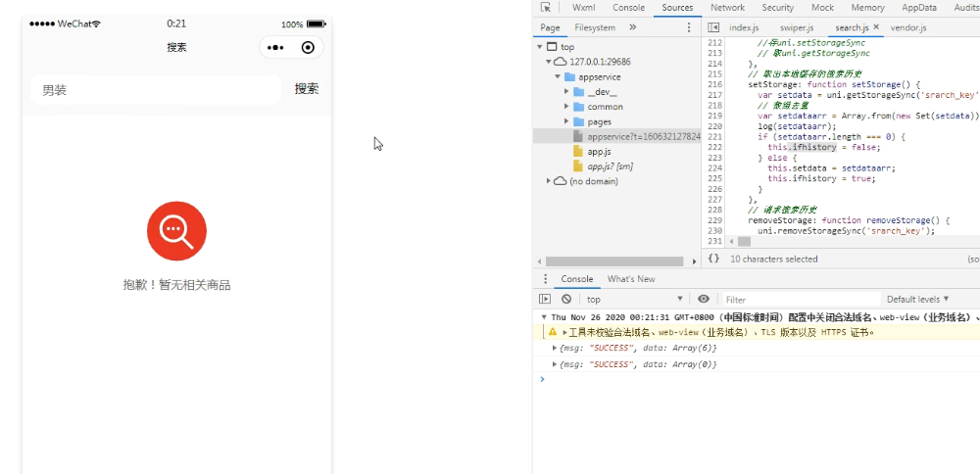Collapse the Thu Nov 26 log group
Image resolution: width=980 pixels, height=474 pixels.
click(544, 317)
